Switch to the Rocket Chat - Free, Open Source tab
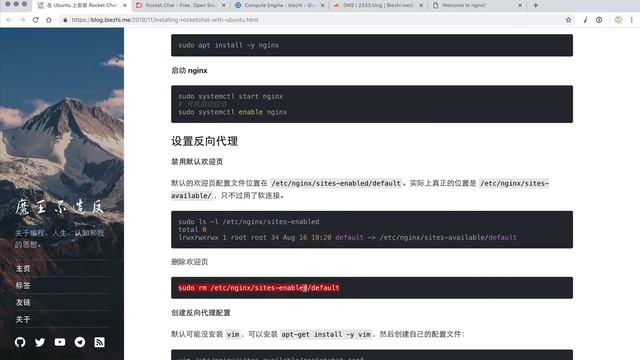The height and width of the screenshot is (360, 640). tap(181, 5)
